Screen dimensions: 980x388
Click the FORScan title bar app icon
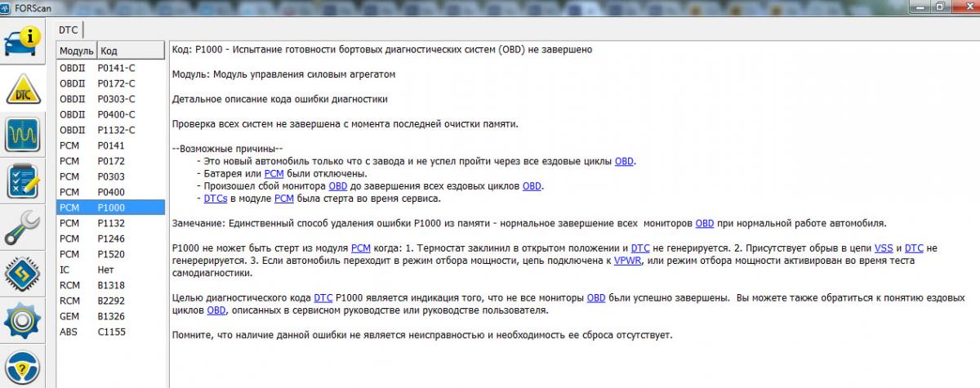point(7,7)
